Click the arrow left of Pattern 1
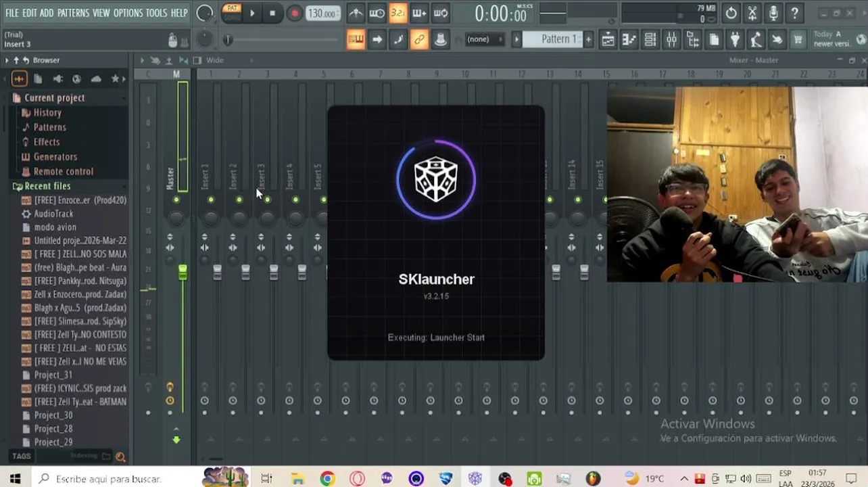The width and height of the screenshot is (868, 487). 516,39
